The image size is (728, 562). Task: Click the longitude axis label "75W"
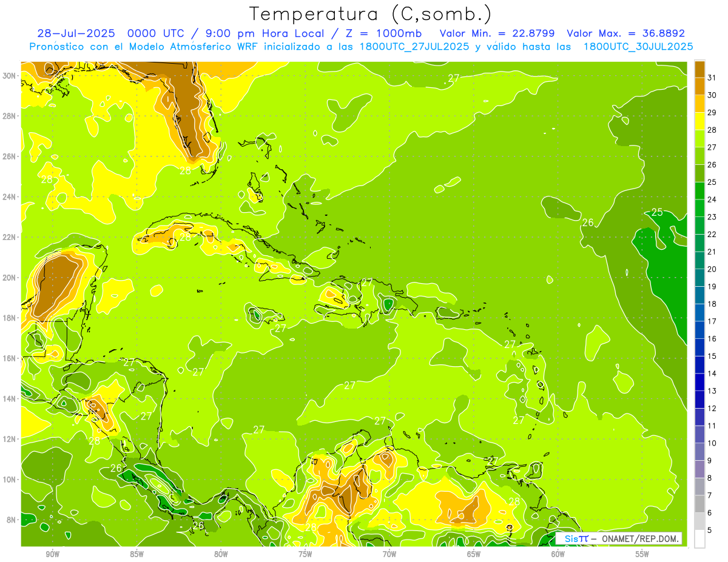pyautogui.click(x=305, y=554)
